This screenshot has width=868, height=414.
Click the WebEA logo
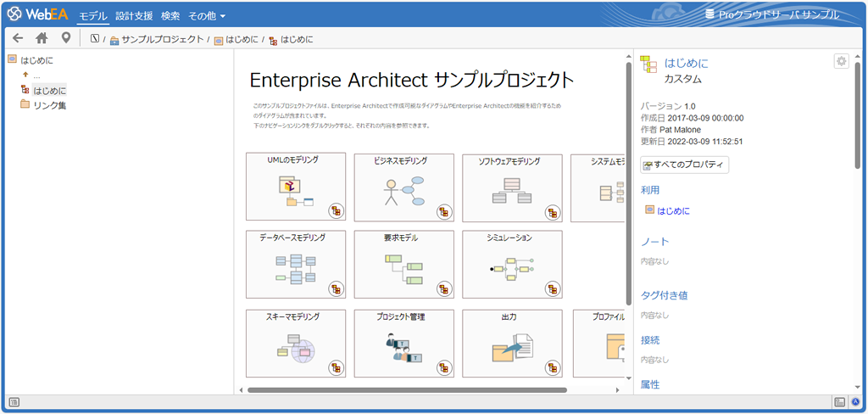(39, 15)
